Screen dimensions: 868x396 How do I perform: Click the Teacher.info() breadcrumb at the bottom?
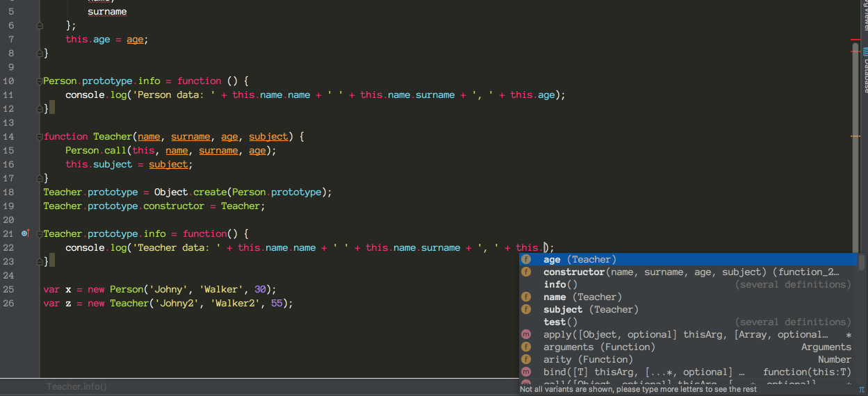coord(77,387)
